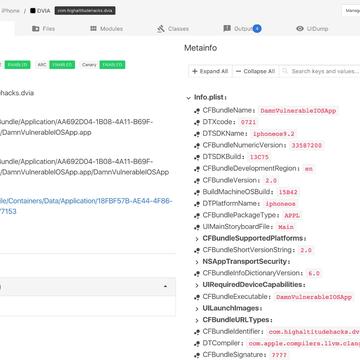Click the Files folder icon
The width and height of the screenshot is (360, 360).
pos(35,29)
